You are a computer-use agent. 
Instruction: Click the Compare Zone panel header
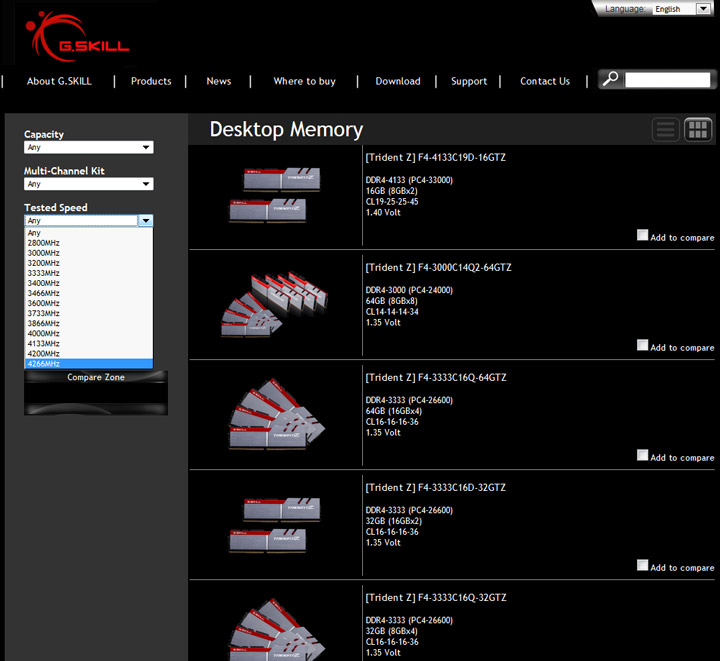(x=96, y=377)
